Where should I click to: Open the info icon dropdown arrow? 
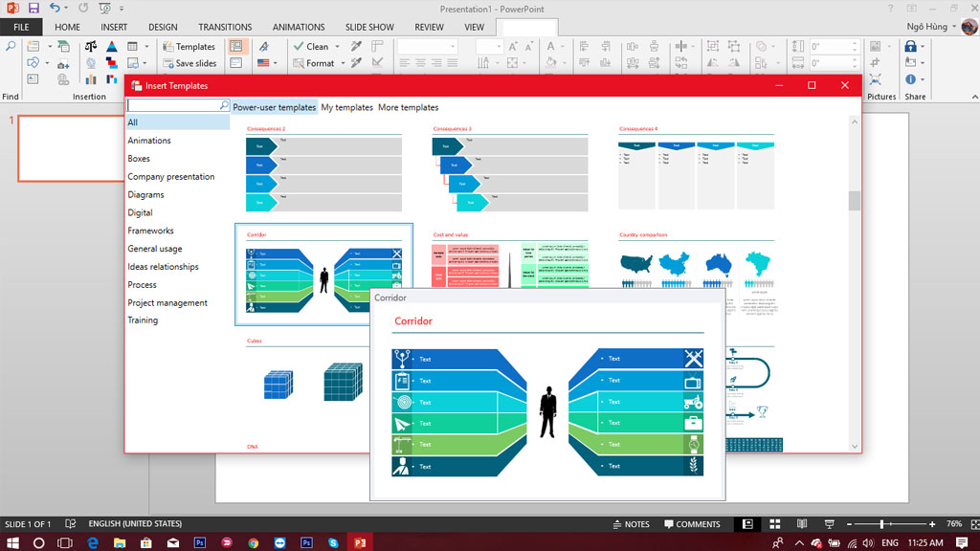tap(923, 79)
